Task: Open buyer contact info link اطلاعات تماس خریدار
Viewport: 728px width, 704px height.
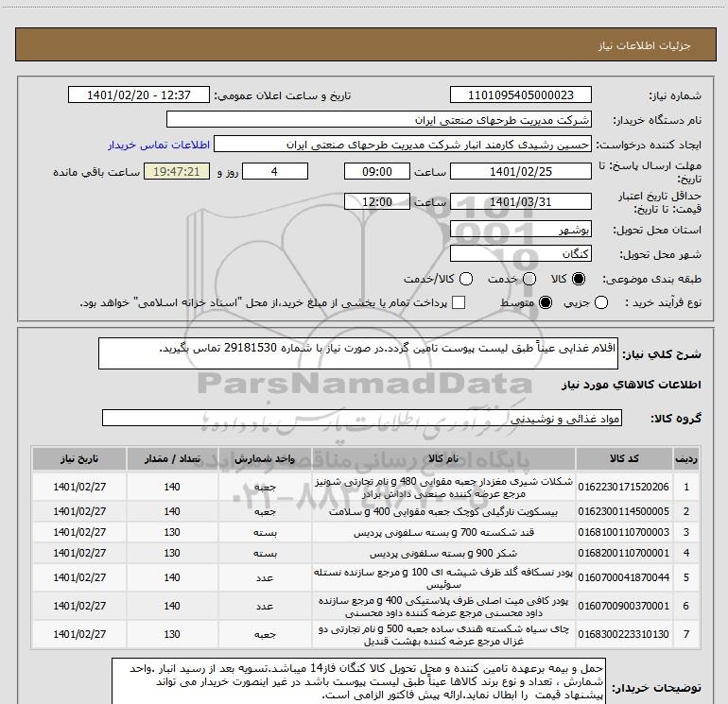Action: pyautogui.click(x=159, y=145)
